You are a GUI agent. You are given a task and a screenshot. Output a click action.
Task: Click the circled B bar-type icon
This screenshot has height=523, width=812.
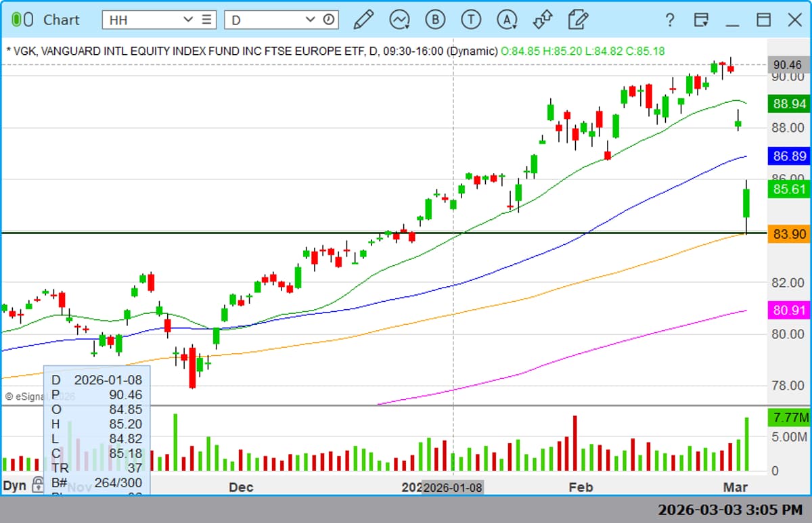pyautogui.click(x=435, y=20)
